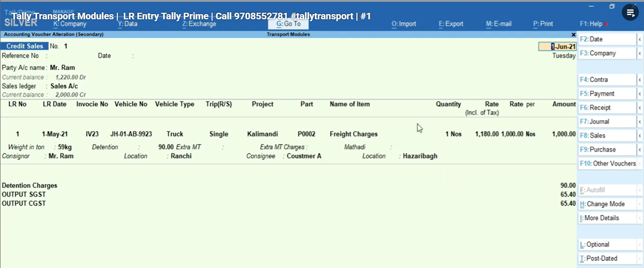This screenshot has width=644, height=268.
Task: Open the K: Company menu
Action: tap(70, 24)
